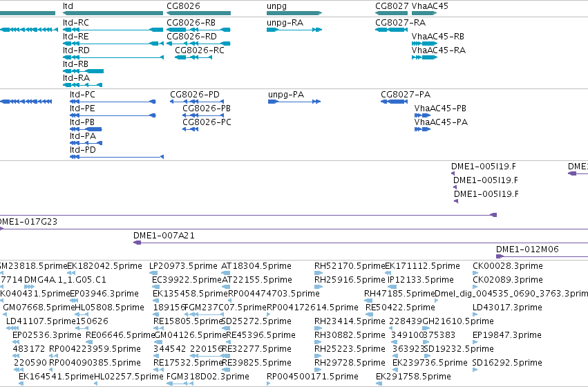Open the unpg gene feature label

pos(277,6)
